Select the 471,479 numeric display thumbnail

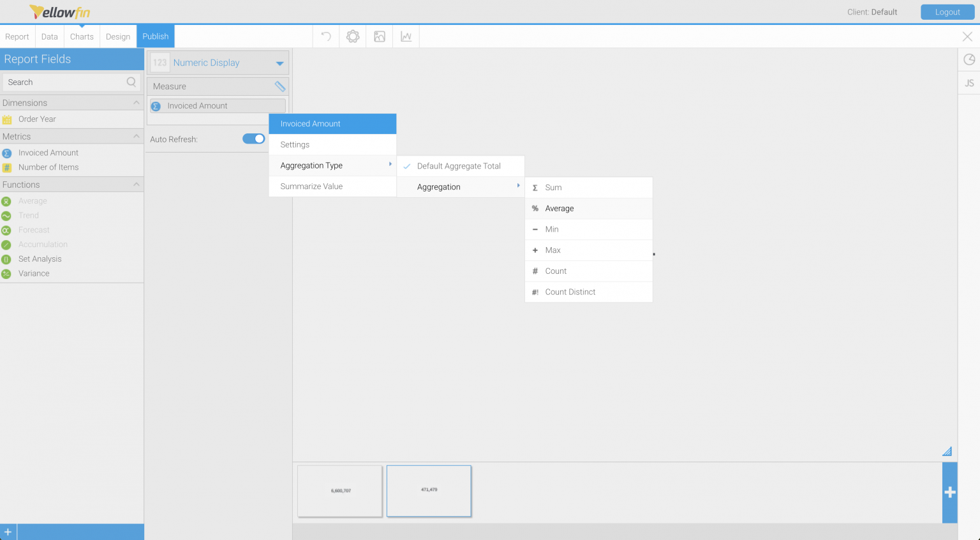pos(428,491)
